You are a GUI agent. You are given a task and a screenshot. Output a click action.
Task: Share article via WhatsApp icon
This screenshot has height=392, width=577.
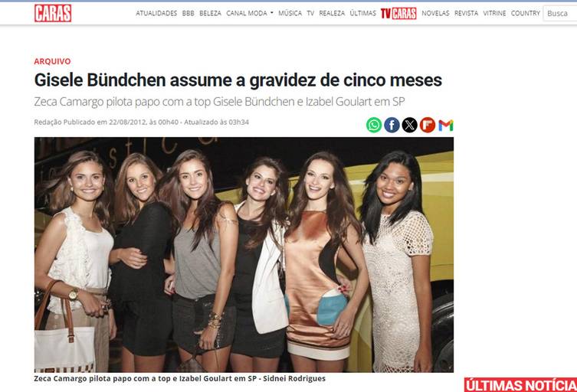coord(374,125)
